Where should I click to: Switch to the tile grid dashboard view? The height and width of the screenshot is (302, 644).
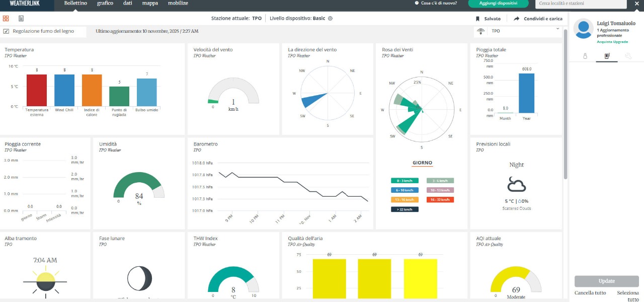(6, 19)
